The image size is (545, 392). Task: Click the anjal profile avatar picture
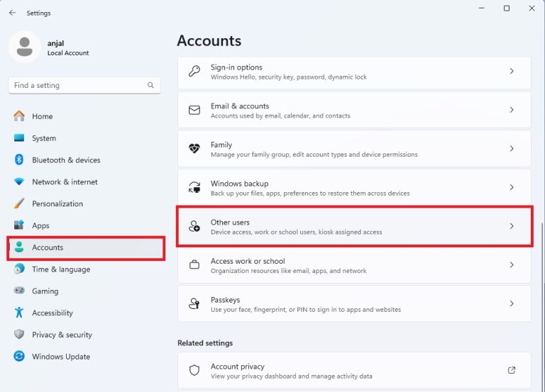[25, 47]
